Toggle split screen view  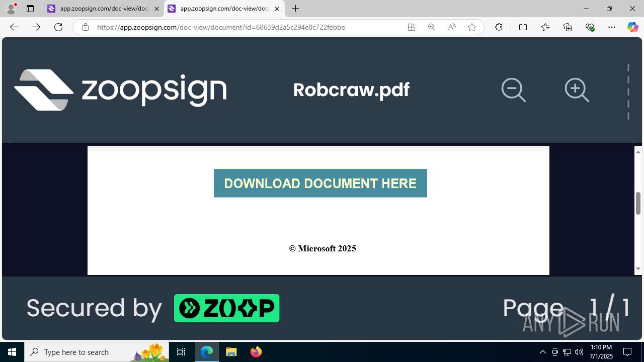[x=523, y=27]
